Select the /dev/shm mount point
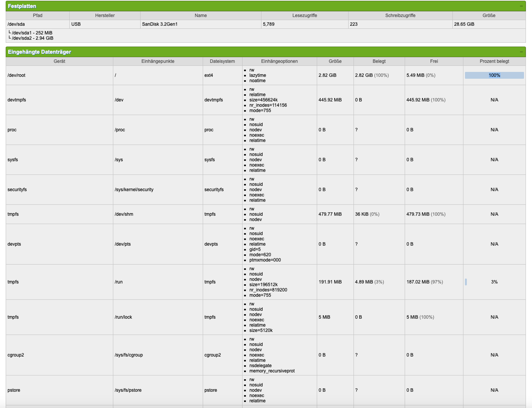Image resolution: width=532 pixels, height=408 pixels. (x=124, y=214)
